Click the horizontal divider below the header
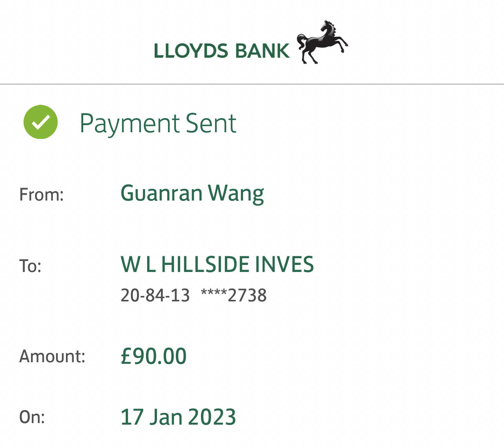 click(252, 84)
